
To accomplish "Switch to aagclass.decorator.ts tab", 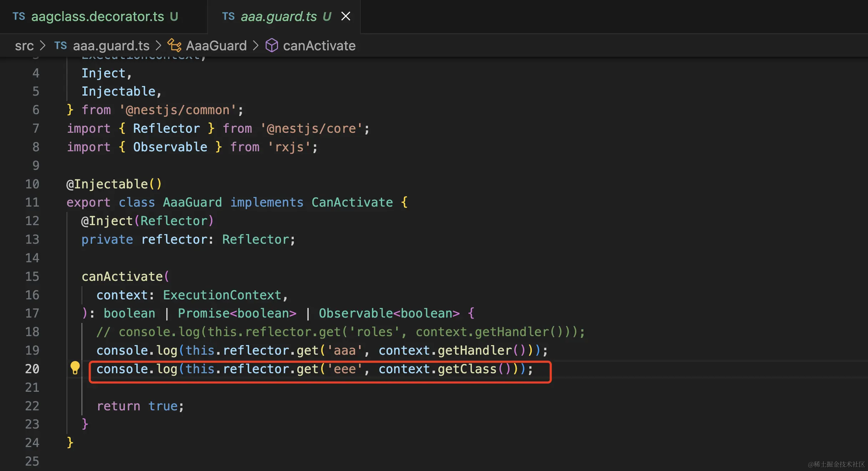I will (97, 16).
